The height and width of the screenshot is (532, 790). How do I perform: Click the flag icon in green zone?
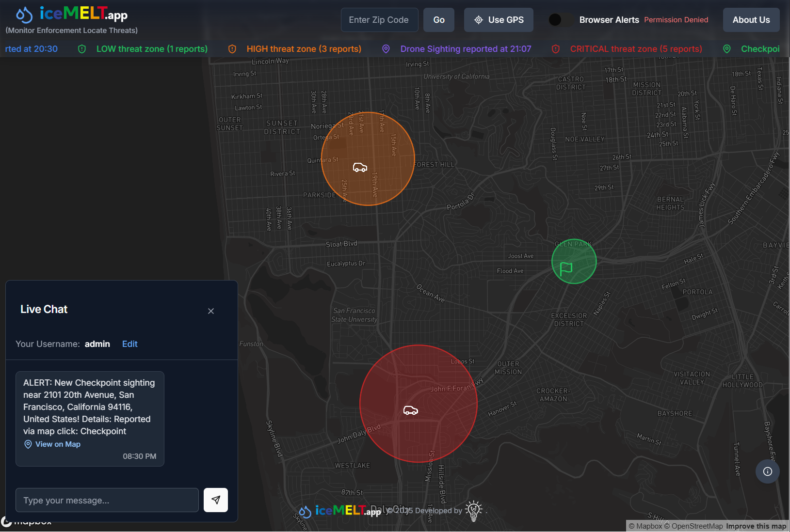[x=566, y=268]
